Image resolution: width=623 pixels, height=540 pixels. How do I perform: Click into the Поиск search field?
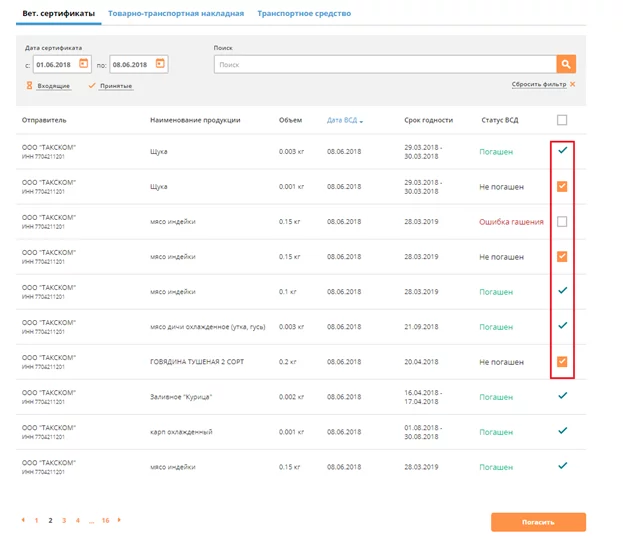click(x=385, y=64)
